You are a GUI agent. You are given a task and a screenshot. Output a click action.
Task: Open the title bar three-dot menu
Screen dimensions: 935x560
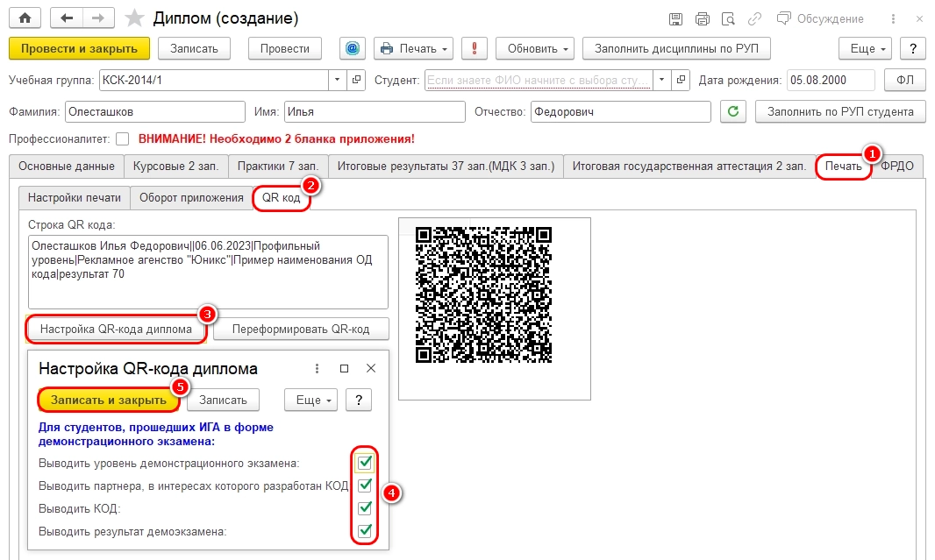(893, 19)
